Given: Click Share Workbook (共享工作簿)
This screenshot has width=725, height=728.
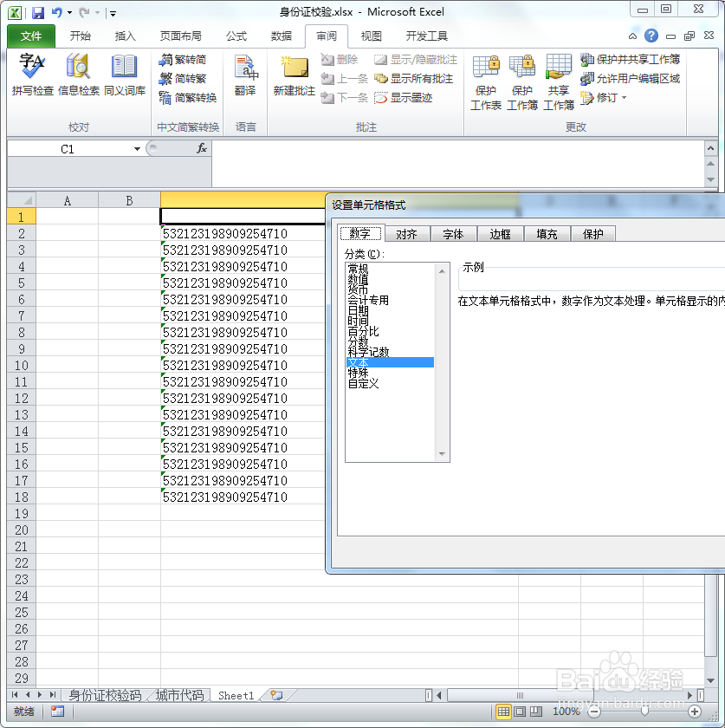Looking at the screenshot, I should [x=559, y=82].
